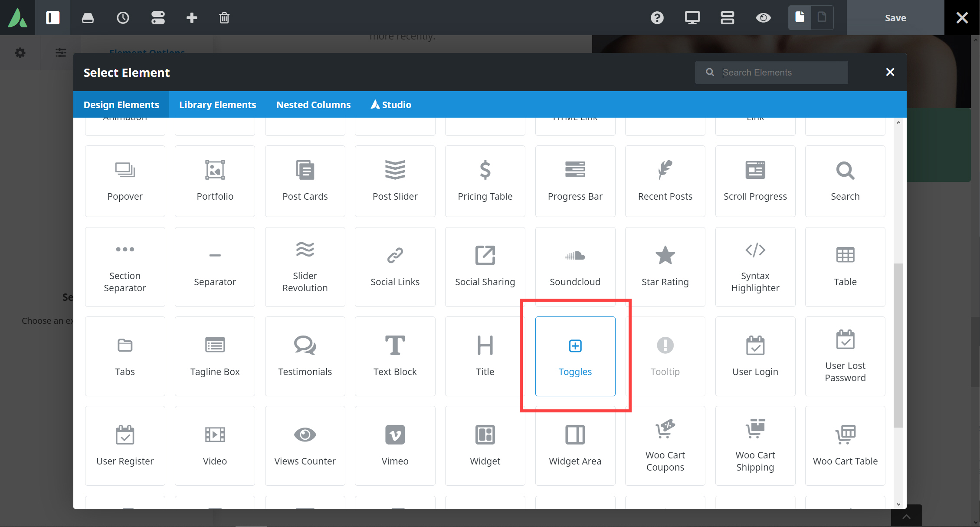This screenshot has height=527, width=980.
Task: Choose the Soundcloud element
Action: click(575, 267)
